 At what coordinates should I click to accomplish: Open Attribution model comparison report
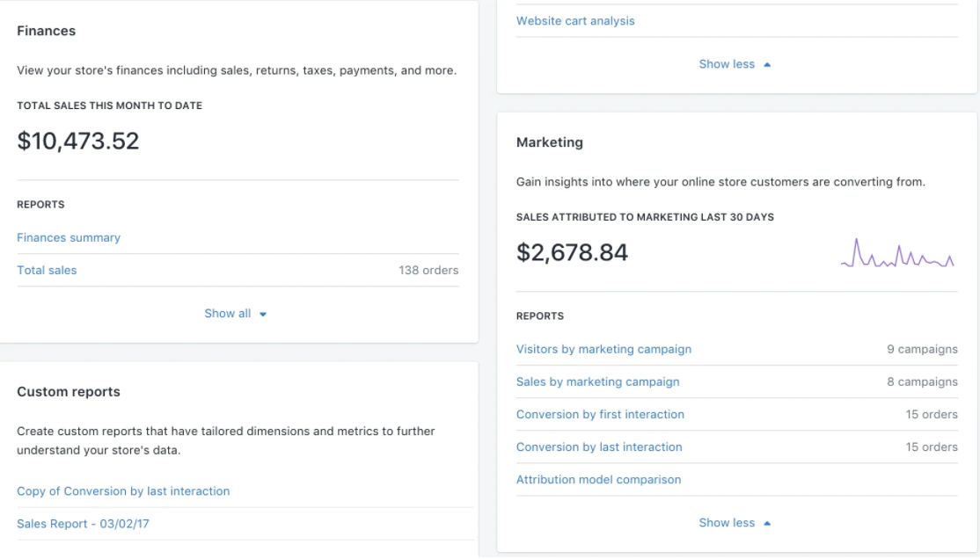point(598,479)
